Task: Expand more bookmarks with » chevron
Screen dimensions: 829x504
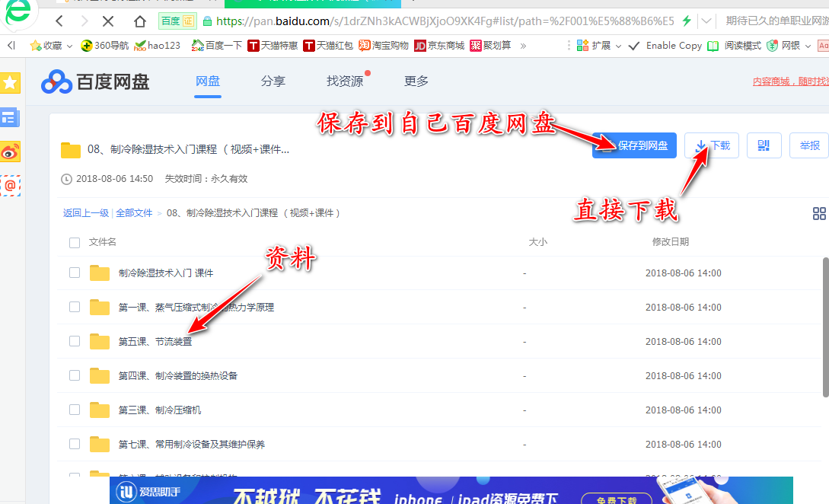Action: pos(523,46)
